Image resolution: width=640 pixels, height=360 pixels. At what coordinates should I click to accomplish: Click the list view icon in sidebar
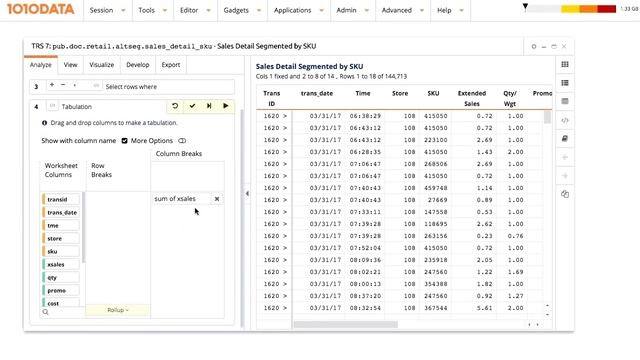(565, 83)
